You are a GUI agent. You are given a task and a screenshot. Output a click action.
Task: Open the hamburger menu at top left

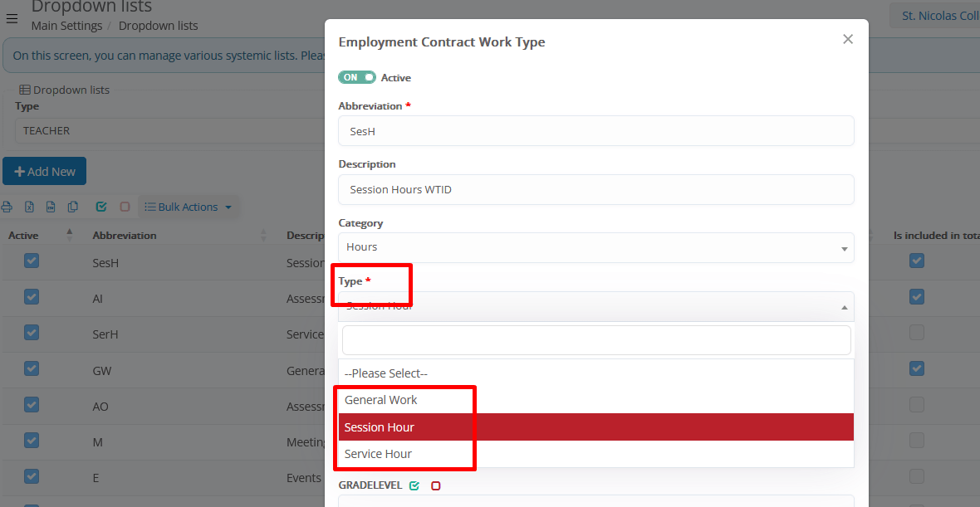click(x=12, y=18)
